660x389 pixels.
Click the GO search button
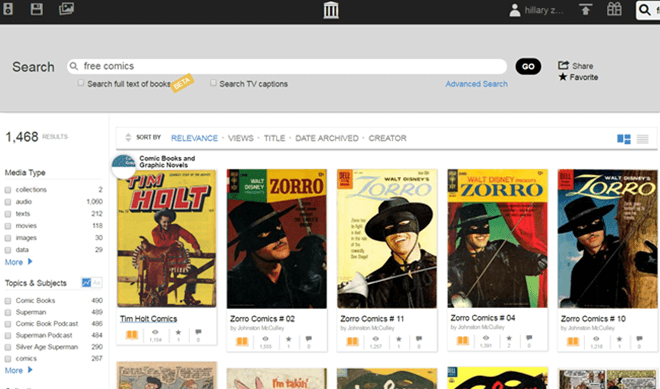(528, 66)
